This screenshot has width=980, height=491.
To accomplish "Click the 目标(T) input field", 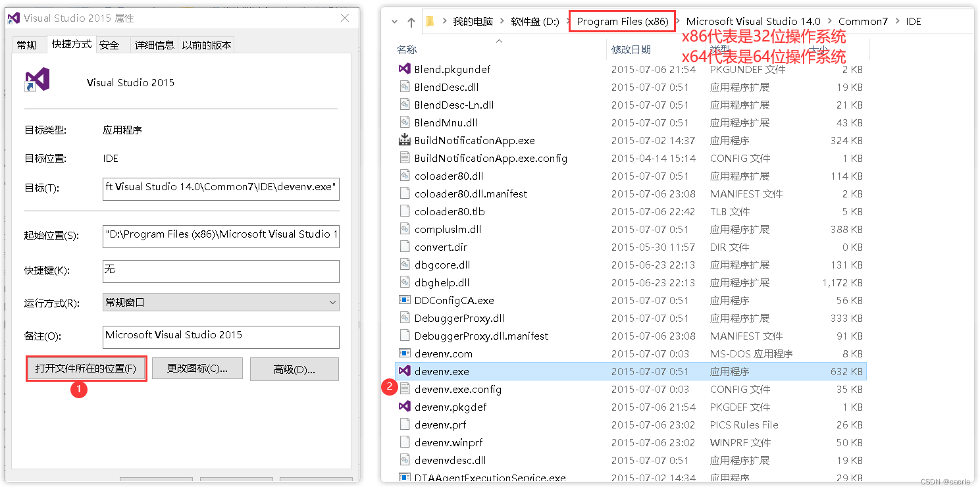I will point(221,188).
